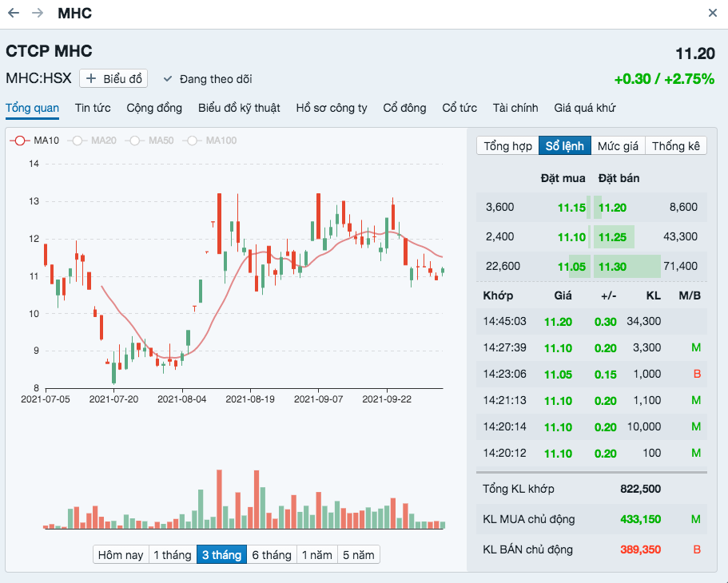Set chart range to 1 tháng
Image resolution: width=728 pixels, height=583 pixels.
(172, 555)
